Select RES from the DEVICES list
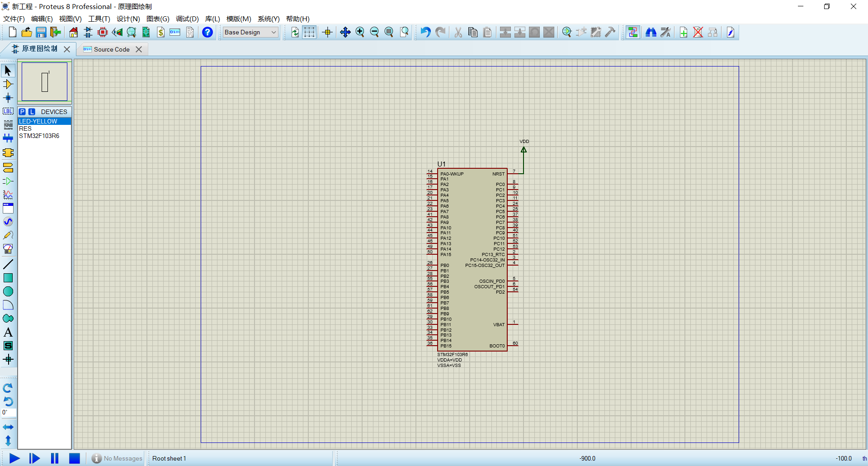Image resolution: width=868 pixels, height=466 pixels. (25, 128)
